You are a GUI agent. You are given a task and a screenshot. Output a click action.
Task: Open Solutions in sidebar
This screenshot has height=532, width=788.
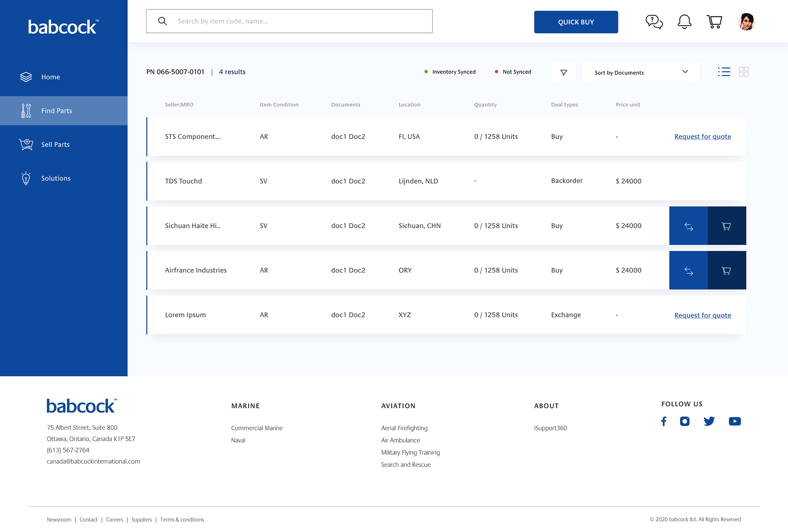click(x=56, y=178)
